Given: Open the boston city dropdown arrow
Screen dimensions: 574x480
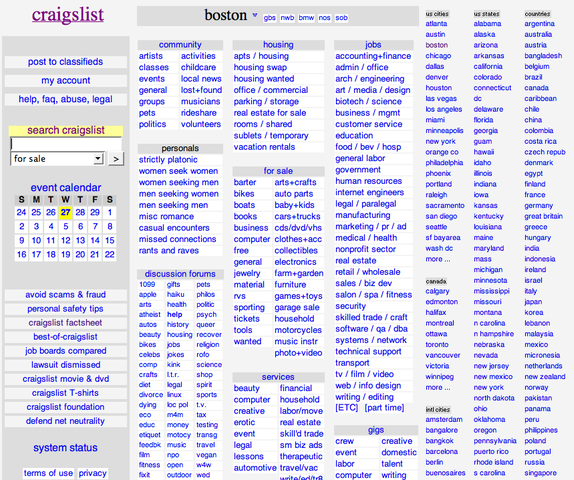Looking at the screenshot, I should pyautogui.click(x=255, y=15).
